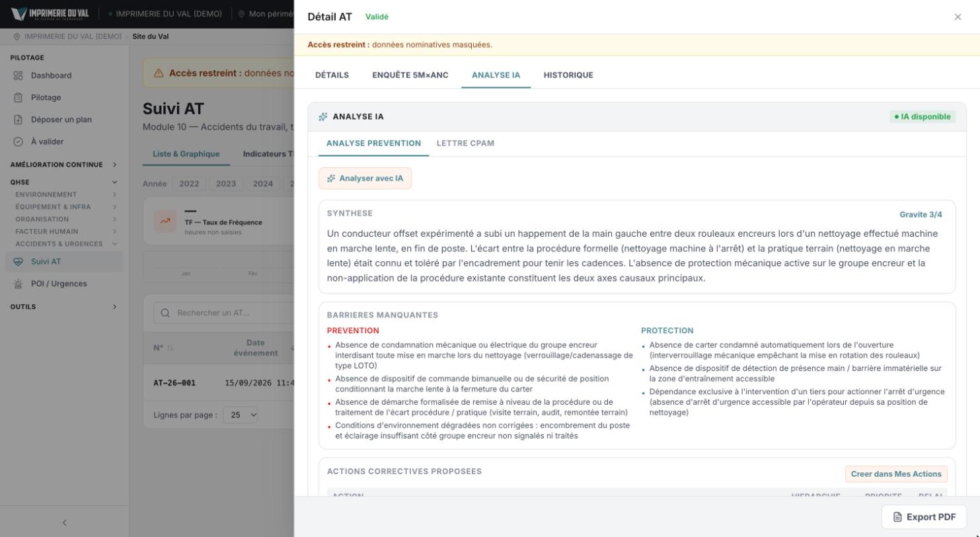Switch to the Détails tab
This screenshot has height=537, width=980.
332,75
